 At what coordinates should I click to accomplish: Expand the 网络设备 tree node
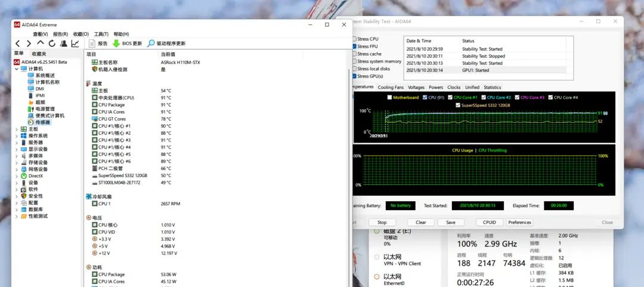(x=17, y=169)
